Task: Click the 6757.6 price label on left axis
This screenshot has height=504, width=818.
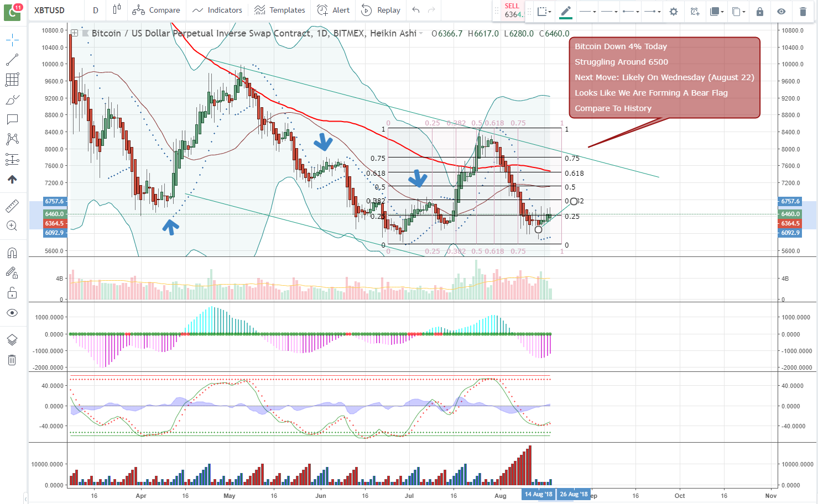Action: pyautogui.click(x=55, y=201)
